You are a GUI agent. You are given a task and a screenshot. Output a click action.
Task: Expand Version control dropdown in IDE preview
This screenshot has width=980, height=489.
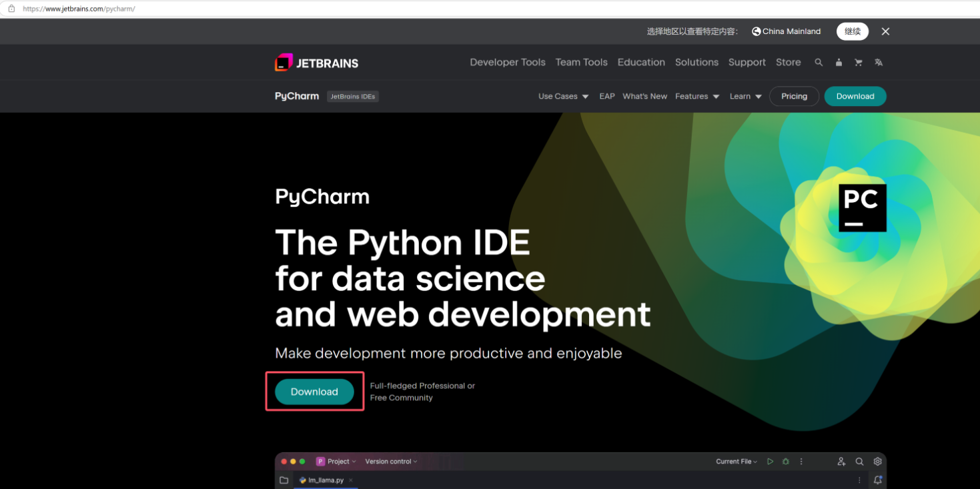point(391,462)
